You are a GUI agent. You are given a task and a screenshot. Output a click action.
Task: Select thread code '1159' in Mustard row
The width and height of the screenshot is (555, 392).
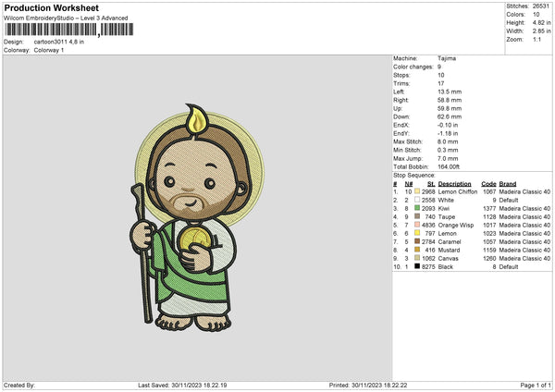pos(489,250)
